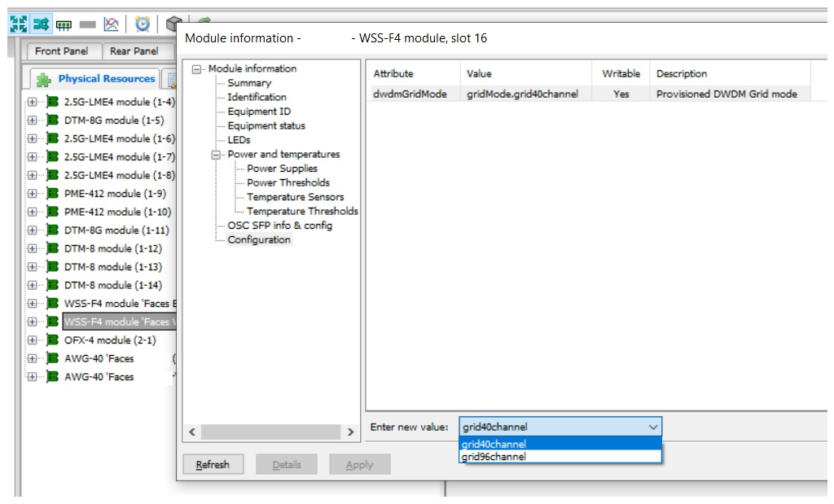The height and width of the screenshot is (504, 834).
Task: Click green module icon beside PME-412 module (1-9)
Action: [52, 194]
